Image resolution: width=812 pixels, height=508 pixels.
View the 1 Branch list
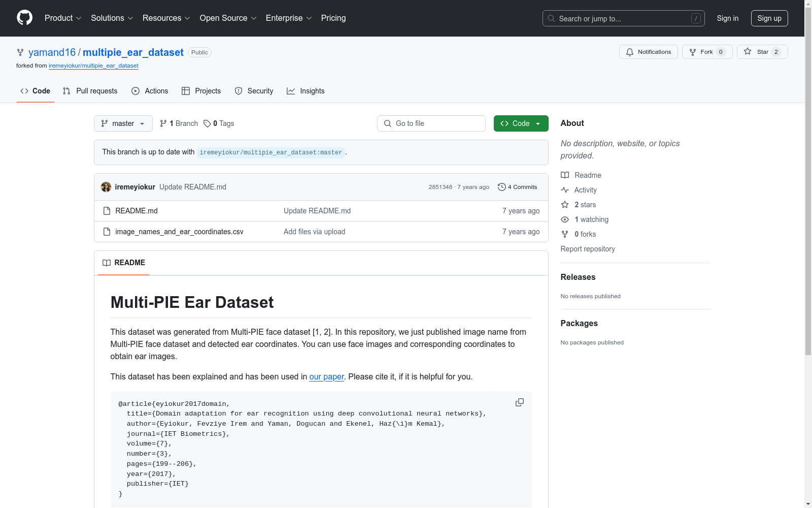[179, 123]
